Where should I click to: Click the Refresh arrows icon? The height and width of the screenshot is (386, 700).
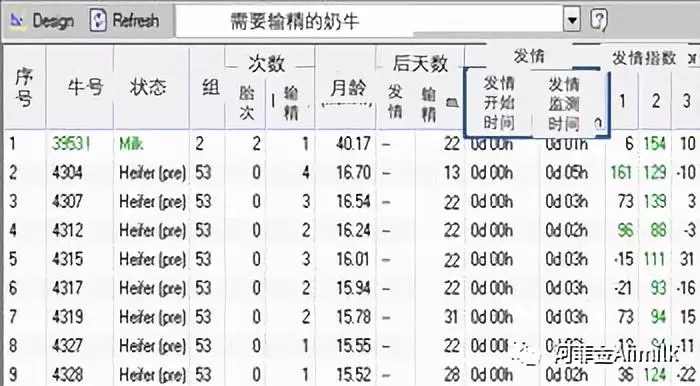(98, 21)
